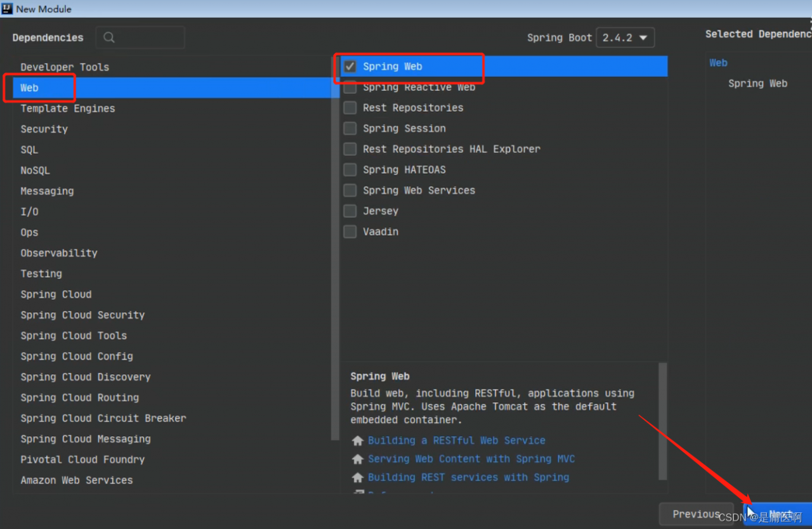Open Spring Cloud Security category
This screenshot has width=812, height=529.
point(173,315)
